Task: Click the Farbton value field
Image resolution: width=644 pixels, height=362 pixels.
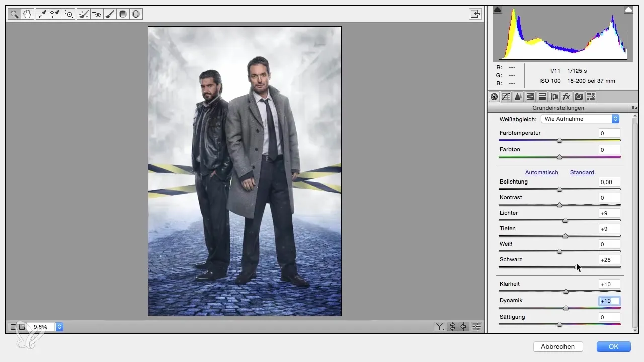Action: (609, 150)
